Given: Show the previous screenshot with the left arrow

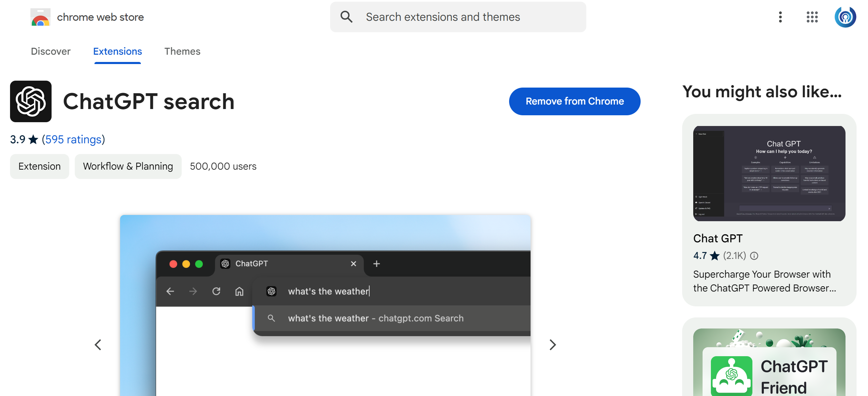Looking at the screenshot, I should [98, 345].
